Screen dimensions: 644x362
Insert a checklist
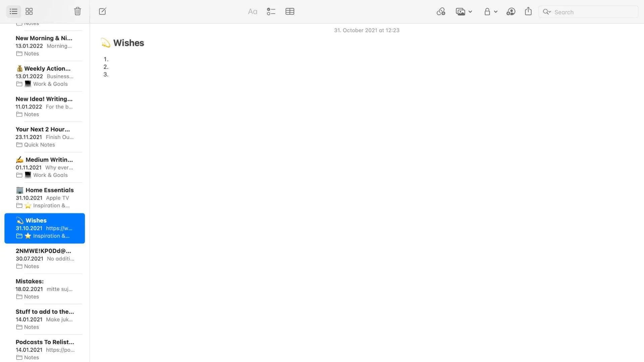[271, 12]
